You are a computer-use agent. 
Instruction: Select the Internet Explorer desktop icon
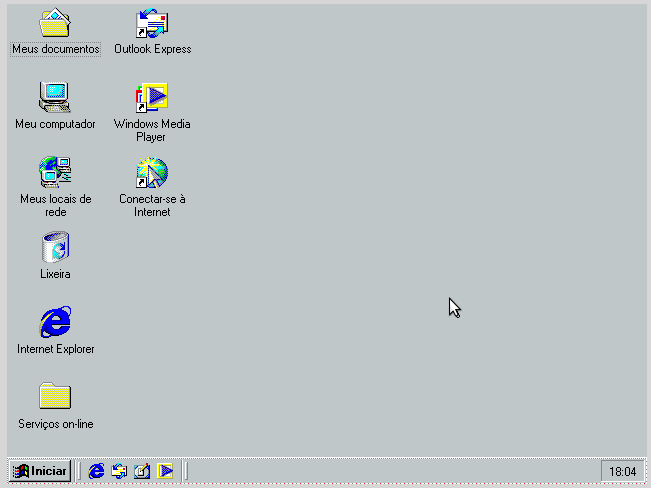55,322
